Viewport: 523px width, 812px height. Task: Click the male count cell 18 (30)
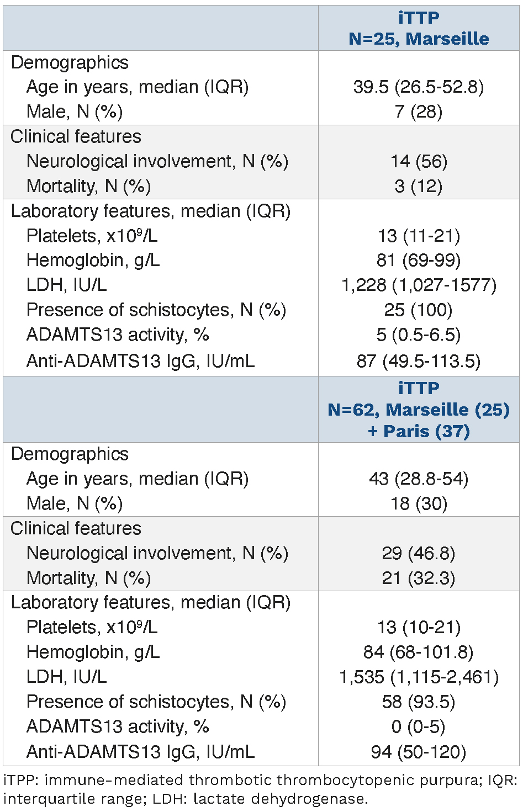tap(419, 503)
